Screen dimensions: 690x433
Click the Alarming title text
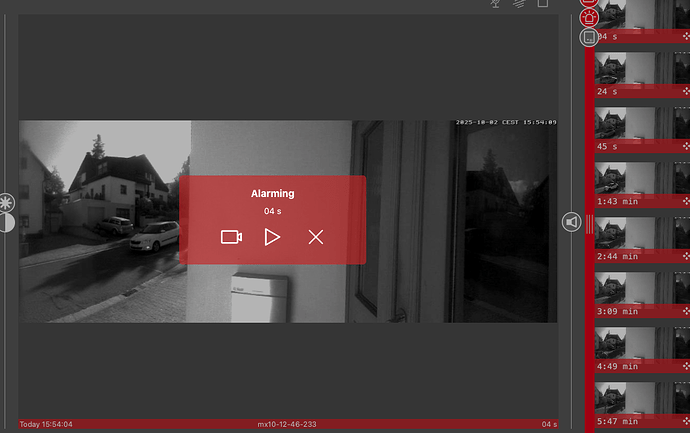272,194
